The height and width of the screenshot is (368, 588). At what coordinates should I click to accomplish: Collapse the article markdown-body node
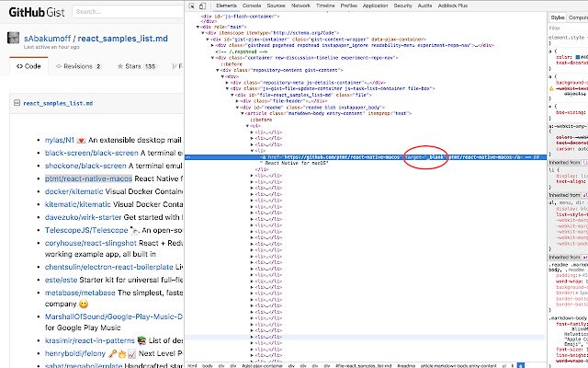(244, 113)
